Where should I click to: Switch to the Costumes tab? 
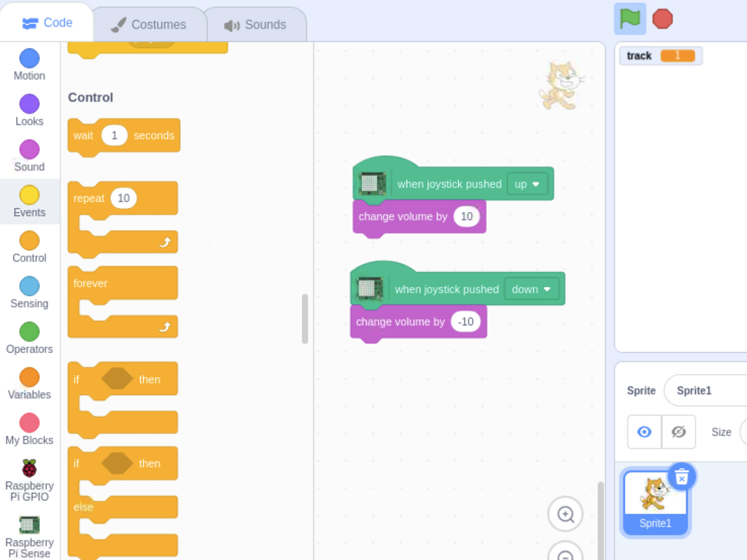coord(149,24)
